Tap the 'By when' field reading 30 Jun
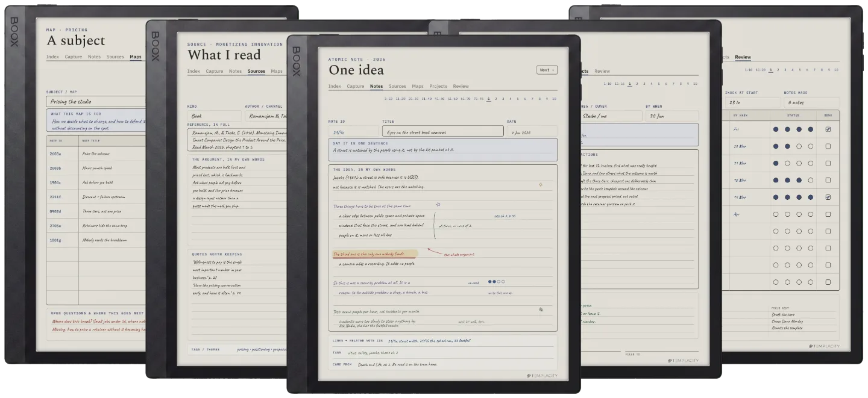The width and height of the screenshot is (868, 398). pos(671,116)
